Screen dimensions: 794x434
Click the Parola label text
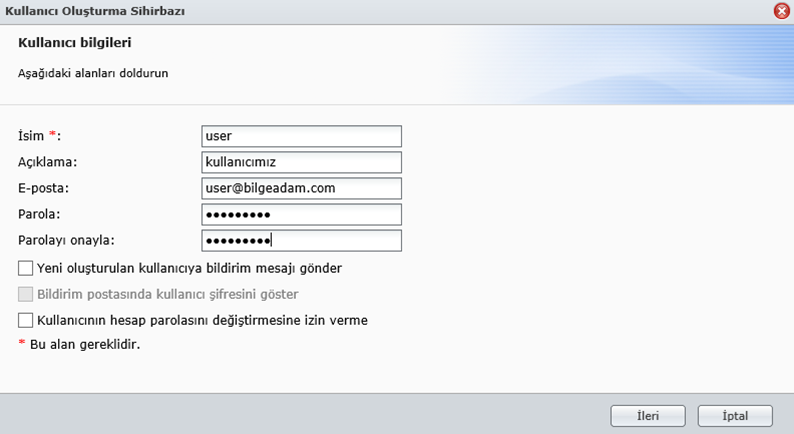[x=39, y=214]
